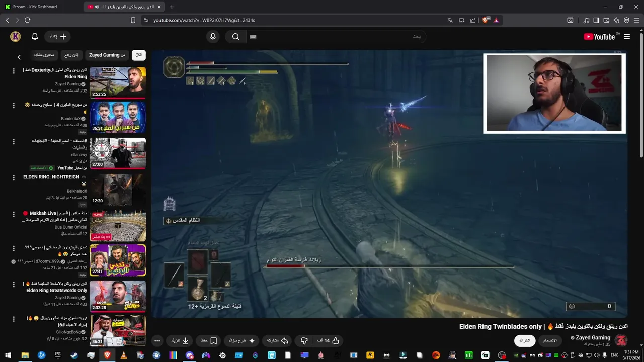
Task: Click the Join (الانضمام) membership button
Action: [x=550, y=340]
